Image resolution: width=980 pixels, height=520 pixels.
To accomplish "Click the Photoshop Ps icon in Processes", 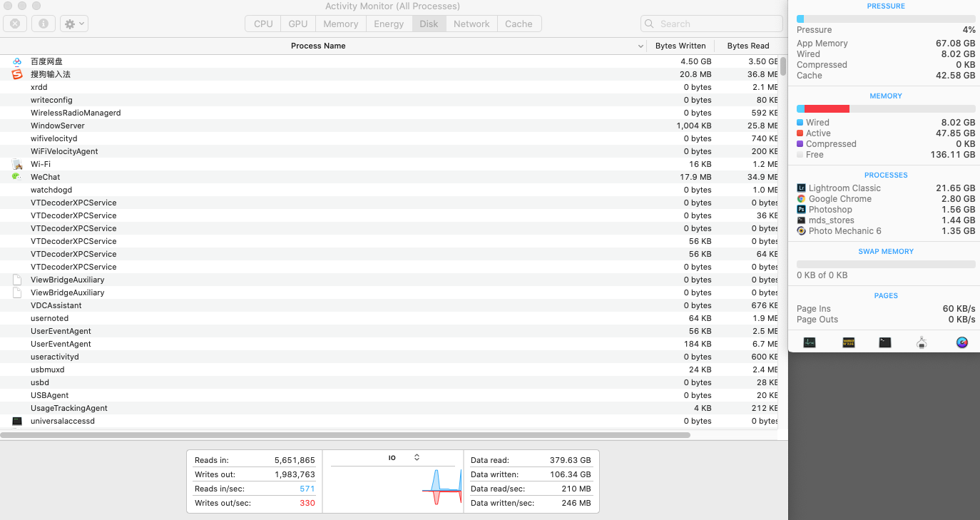I will tap(801, 210).
